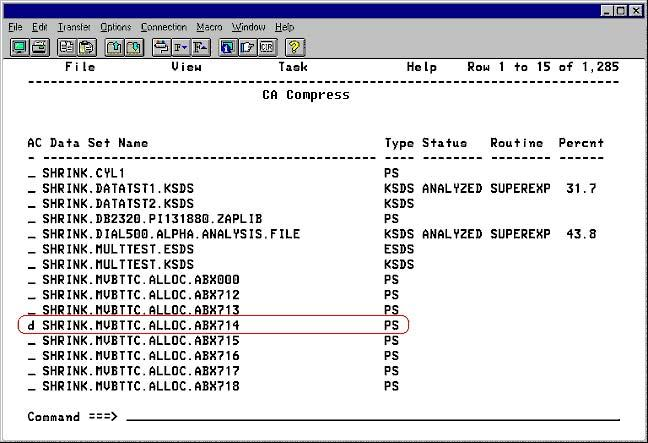Viewport: 648px width, 443px height.
Task: Click the printer icon in toolbar
Action: tap(38, 47)
